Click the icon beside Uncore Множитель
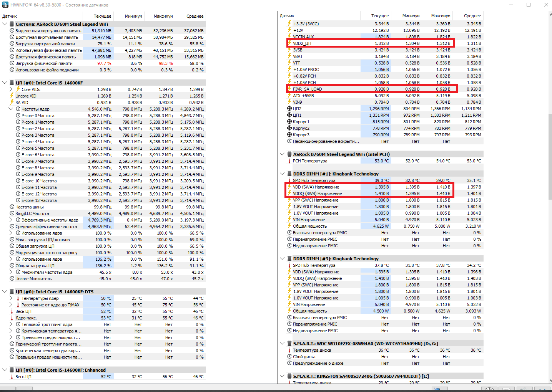Viewport: 552px width, 392px height. pyautogui.click(x=12, y=279)
